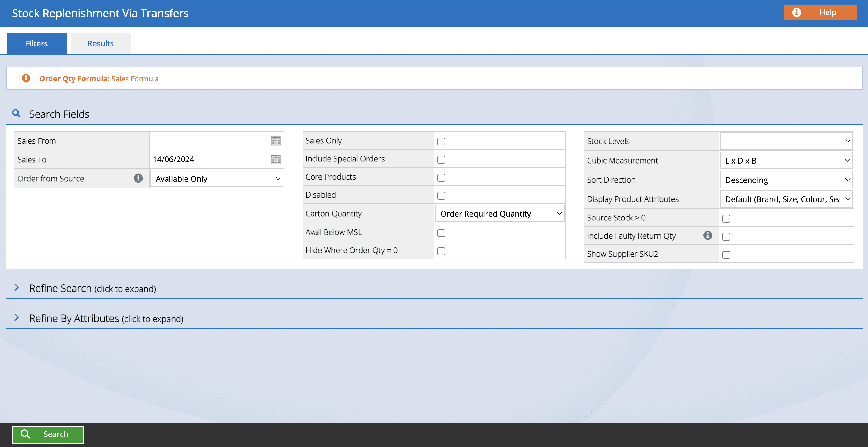Click the Search Fields magnifier icon
The width and height of the screenshot is (868, 447).
[16, 114]
